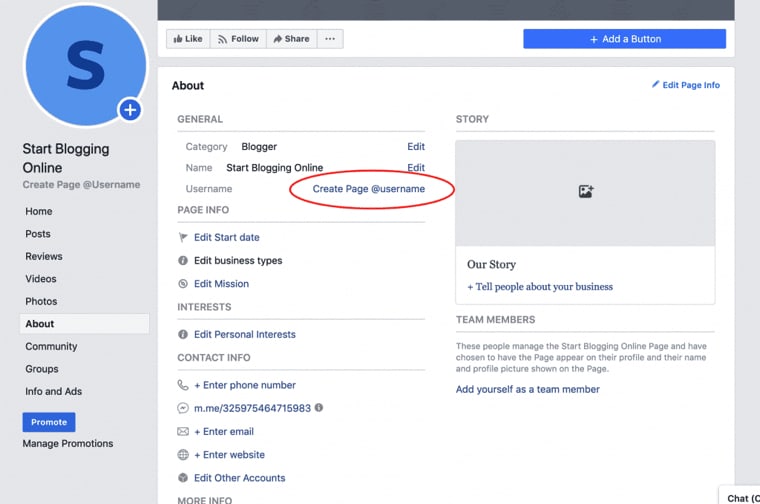Open Community in the page sidebar
Screen dimensions: 760x504
tap(51, 346)
